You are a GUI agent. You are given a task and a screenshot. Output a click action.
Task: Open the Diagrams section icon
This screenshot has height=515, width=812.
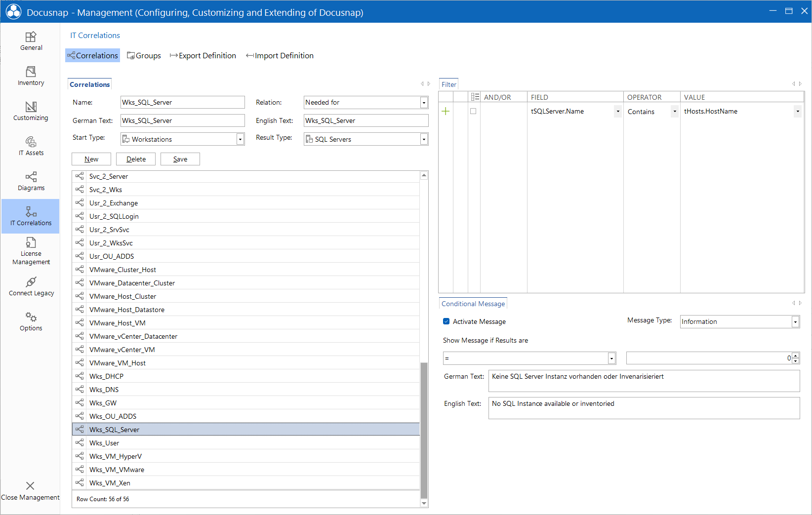pos(31,177)
